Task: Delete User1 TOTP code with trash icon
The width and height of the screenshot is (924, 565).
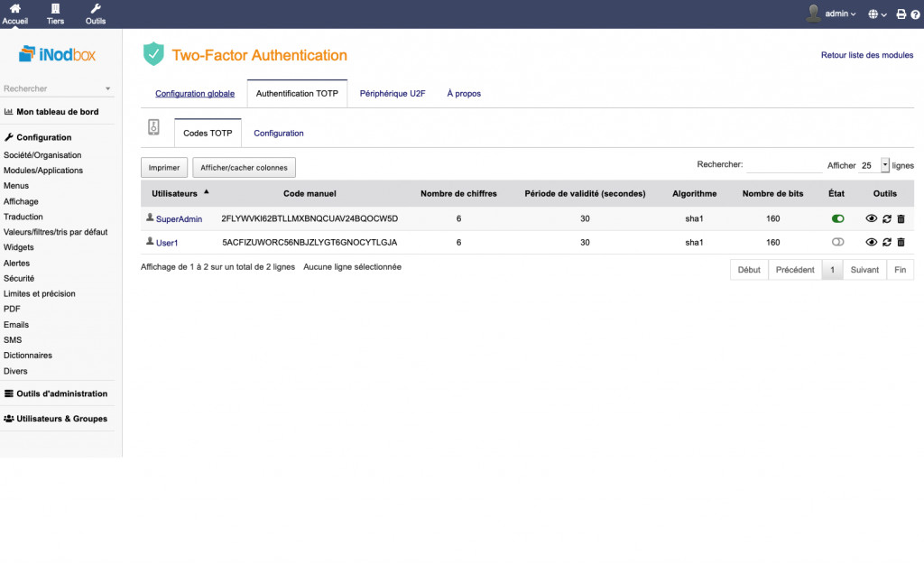Action: (x=901, y=242)
